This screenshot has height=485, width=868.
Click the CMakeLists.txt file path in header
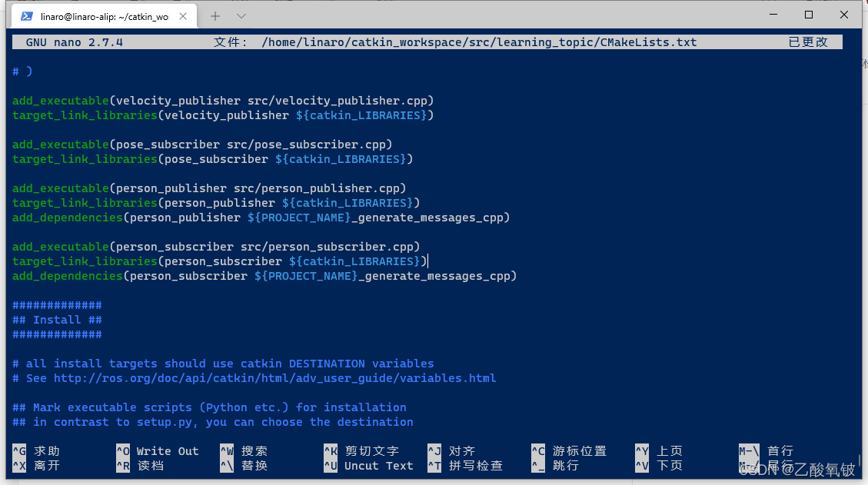click(479, 42)
